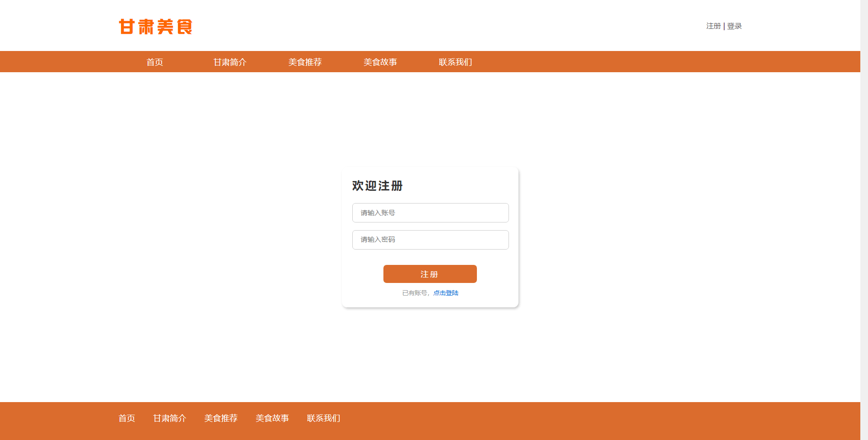Click the 甘肃美食 site logo

tap(156, 27)
